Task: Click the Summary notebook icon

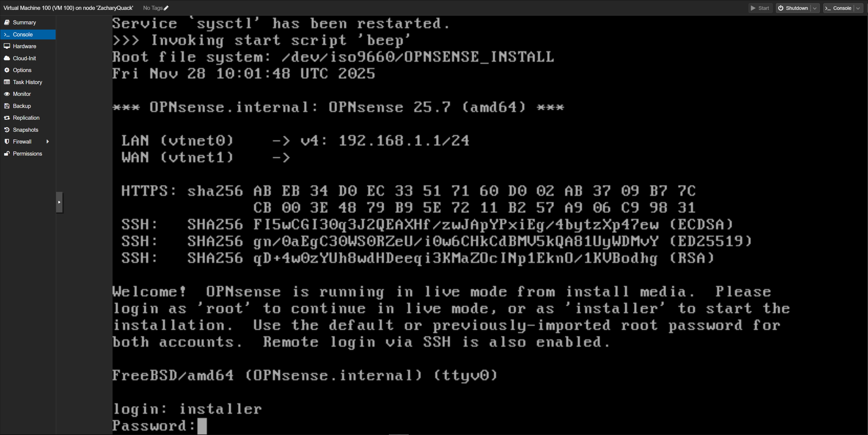Action: pos(7,22)
